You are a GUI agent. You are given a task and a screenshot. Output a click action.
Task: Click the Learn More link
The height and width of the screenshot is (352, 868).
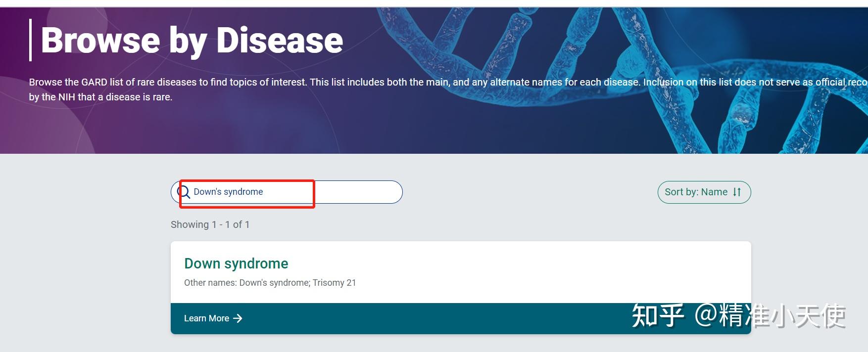(207, 318)
